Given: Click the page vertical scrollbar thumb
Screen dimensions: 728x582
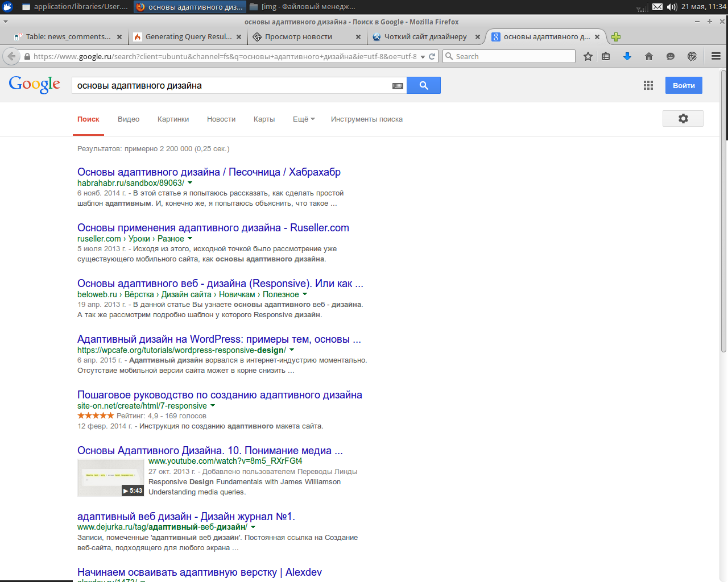Looking at the screenshot, I should click(x=723, y=210).
